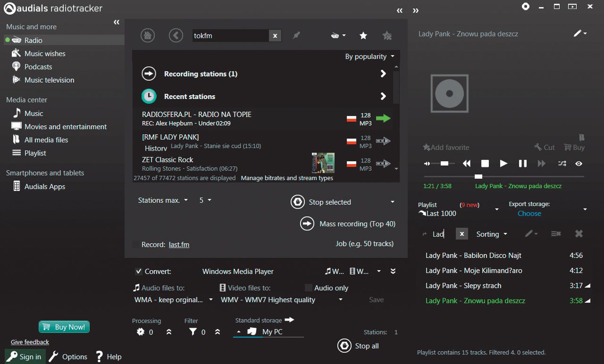Enable Audio only checkbox
Image resolution: width=604 pixels, height=364 pixels.
pyautogui.click(x=308, y=288)
